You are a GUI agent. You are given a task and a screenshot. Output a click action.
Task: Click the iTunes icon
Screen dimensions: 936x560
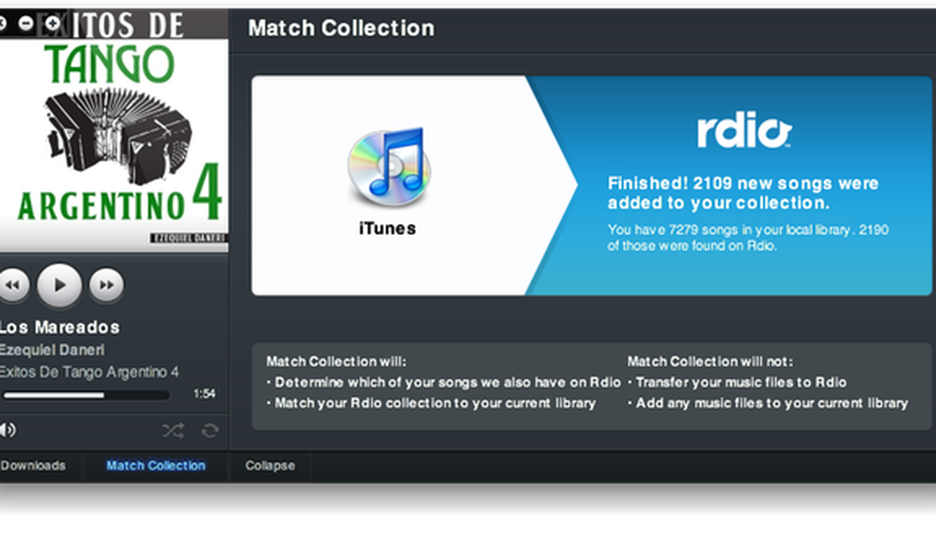388,168
